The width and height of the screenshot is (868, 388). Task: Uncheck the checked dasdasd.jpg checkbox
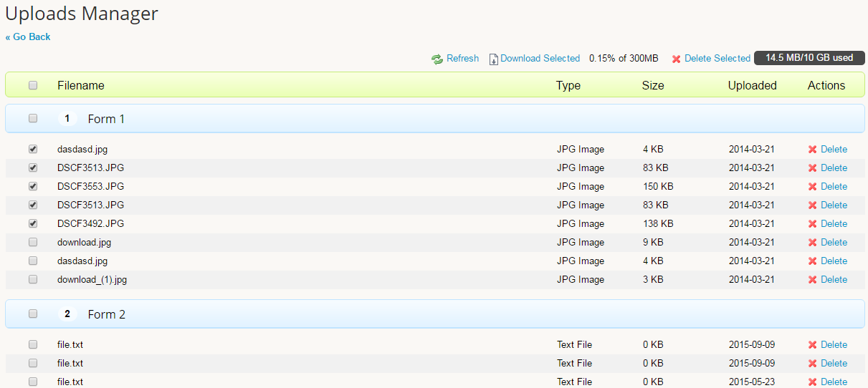click(33, 149)
